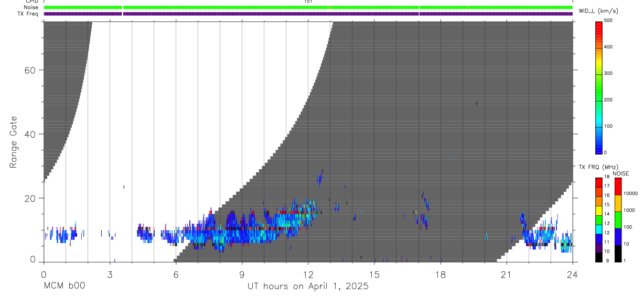This screenshot has width=644, height=297.
Task: Click the purple TX Freq indicator strip
Action: (x=308, y=14)
